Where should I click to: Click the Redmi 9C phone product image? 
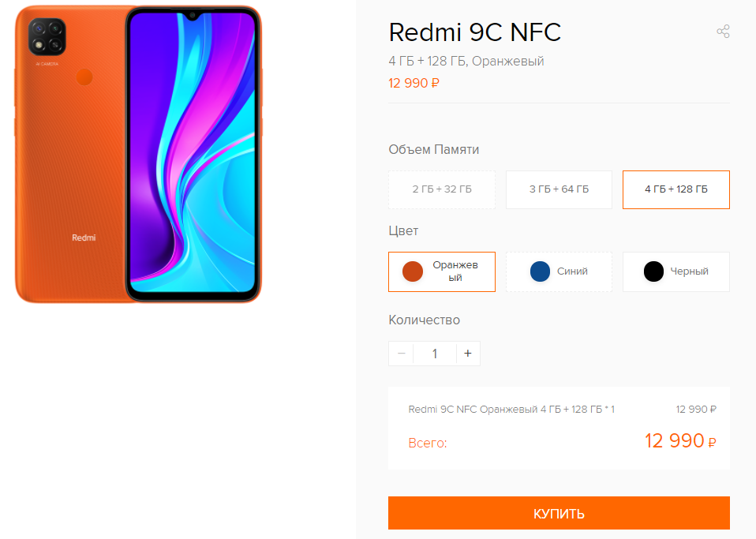138,154
